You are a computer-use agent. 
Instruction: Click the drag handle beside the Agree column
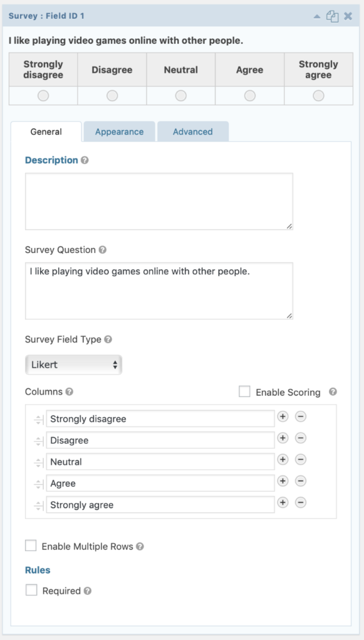pos(39,483)
